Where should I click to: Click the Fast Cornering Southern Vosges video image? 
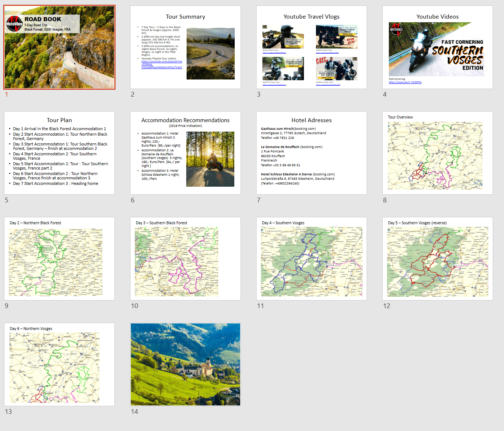(436, 49)
